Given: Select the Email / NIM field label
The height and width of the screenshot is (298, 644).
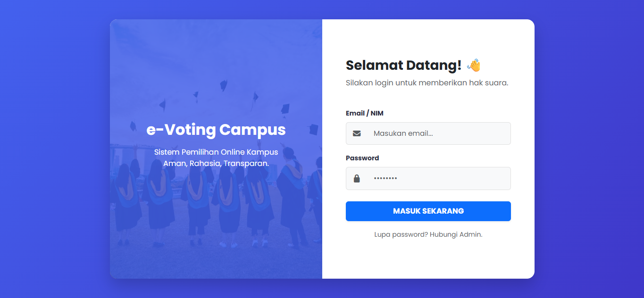Looking at the screenshot, I should (364, 113).
